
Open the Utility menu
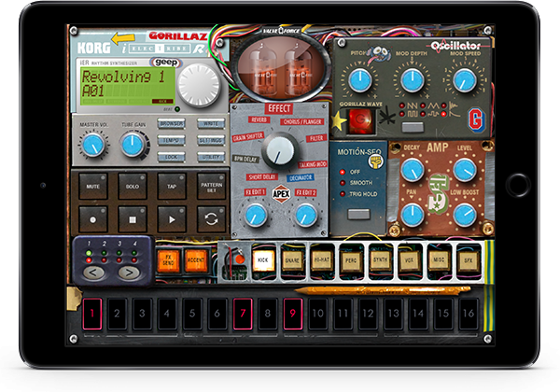(x=211, y=157)
